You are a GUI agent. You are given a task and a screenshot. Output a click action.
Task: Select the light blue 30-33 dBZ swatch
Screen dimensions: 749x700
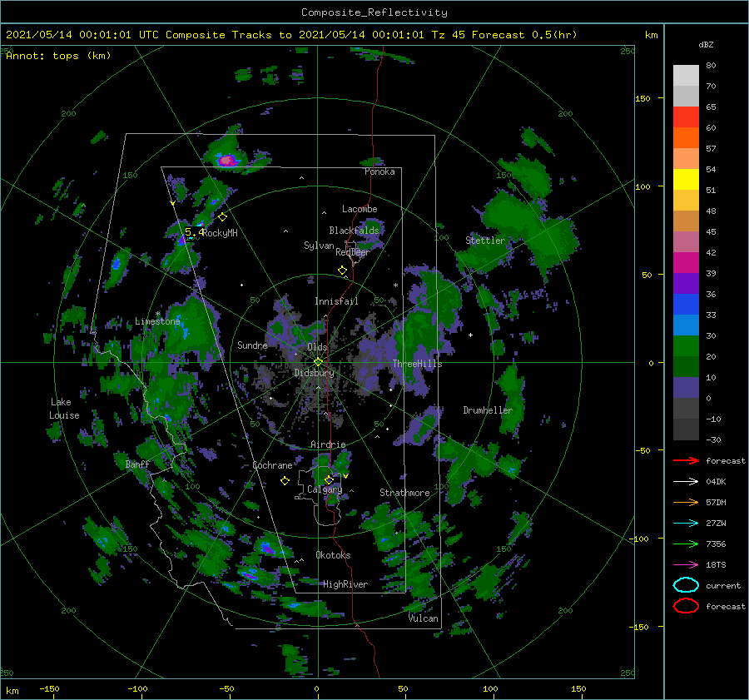click(x=686, y=325)
